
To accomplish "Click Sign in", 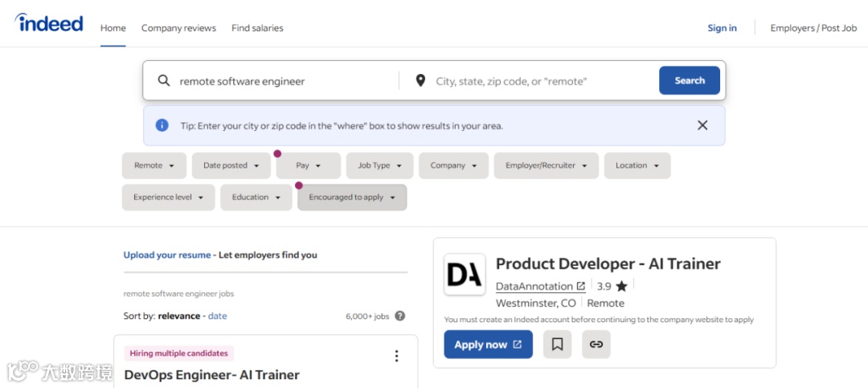I will click(x=722, y=27).
